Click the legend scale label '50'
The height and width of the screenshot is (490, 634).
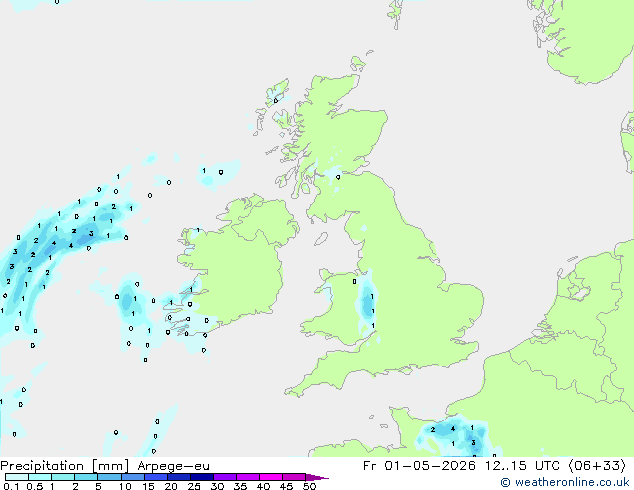tap(309, 486)
